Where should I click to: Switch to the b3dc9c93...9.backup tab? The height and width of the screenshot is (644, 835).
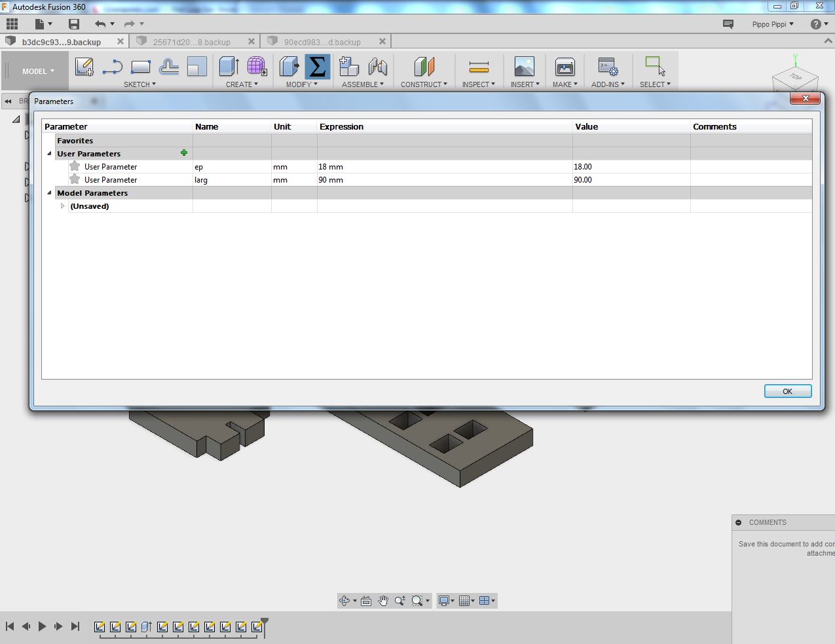pyautogui.click(x=62, y=42)
